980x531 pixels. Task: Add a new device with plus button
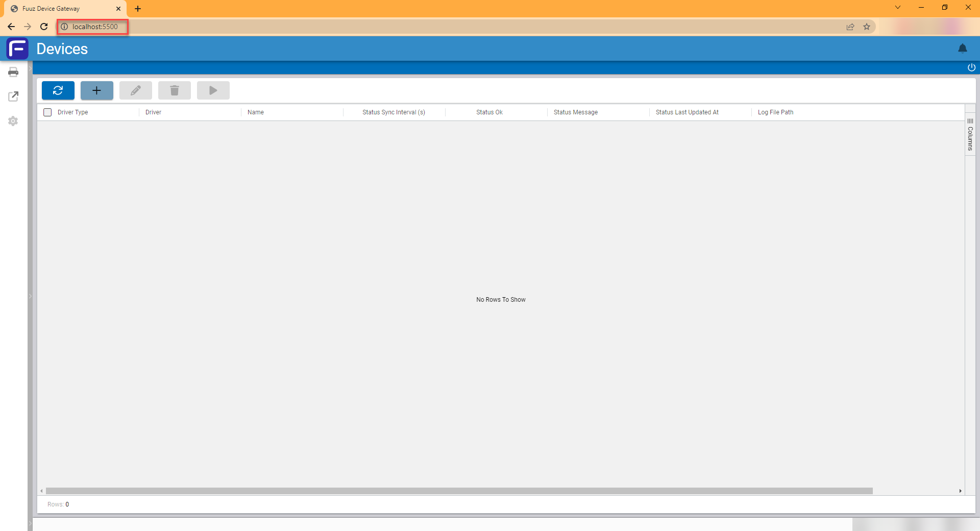click(96, 90)
